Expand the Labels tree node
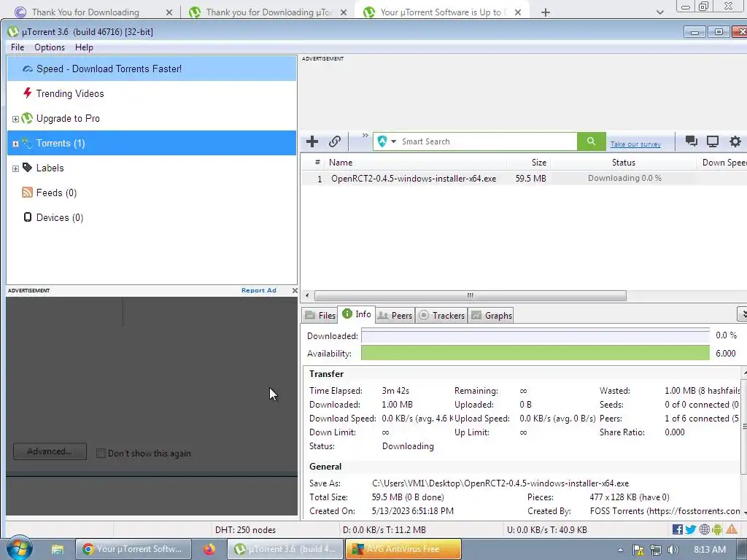 [15, 168]
